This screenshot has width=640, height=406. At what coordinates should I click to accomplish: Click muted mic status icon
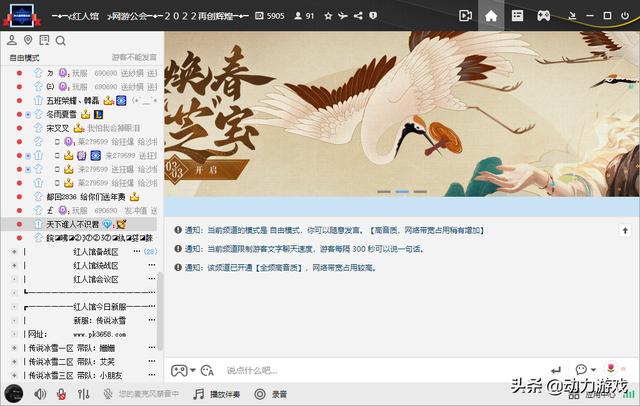pyautogui.click(x=108, y=394)
